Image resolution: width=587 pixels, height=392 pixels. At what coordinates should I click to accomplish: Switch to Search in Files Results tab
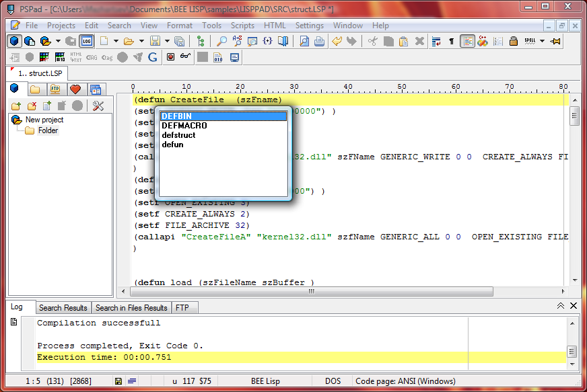(131, 307)
